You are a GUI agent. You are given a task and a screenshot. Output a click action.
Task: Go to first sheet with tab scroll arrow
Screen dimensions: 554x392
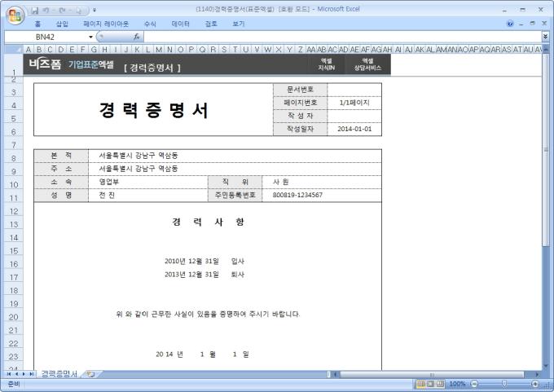pos(9,374)
